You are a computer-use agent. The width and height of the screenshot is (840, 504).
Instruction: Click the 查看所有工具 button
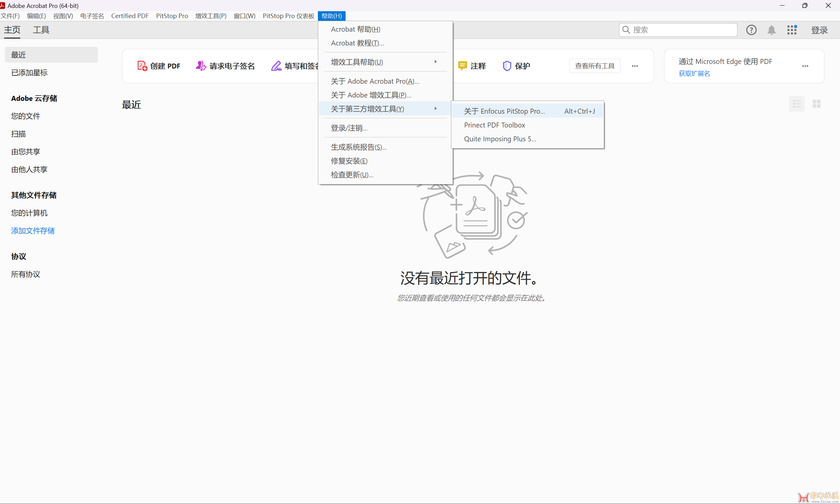click(x=595, y=66)
